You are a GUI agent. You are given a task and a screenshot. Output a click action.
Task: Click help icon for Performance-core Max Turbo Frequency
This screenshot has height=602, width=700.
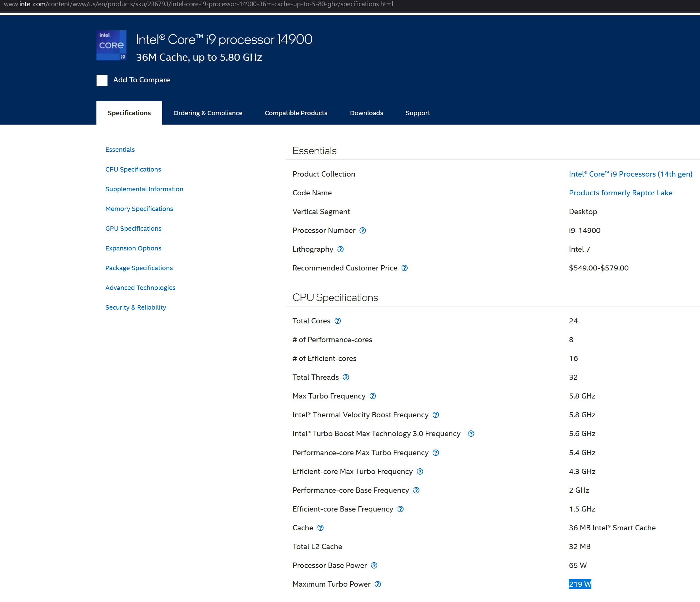click(436, 453)
